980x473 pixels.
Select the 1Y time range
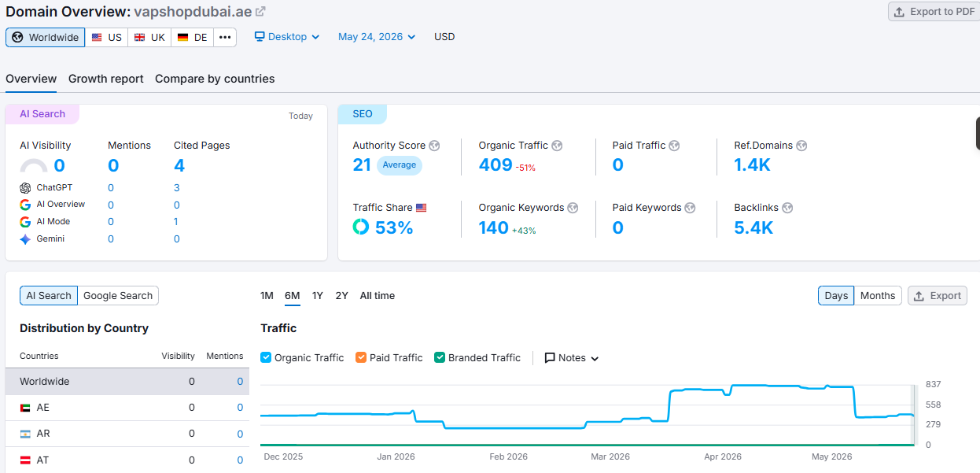(x=318, y=296)
